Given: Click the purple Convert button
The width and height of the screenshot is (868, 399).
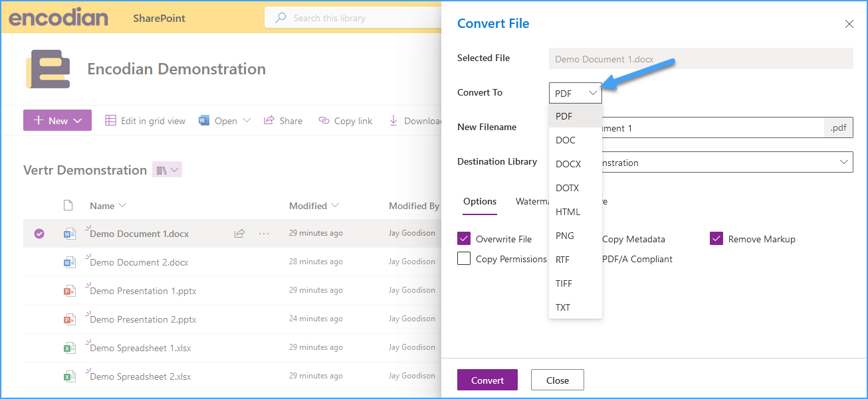Looking at the screenshot, I should click(x=487, y=380).
